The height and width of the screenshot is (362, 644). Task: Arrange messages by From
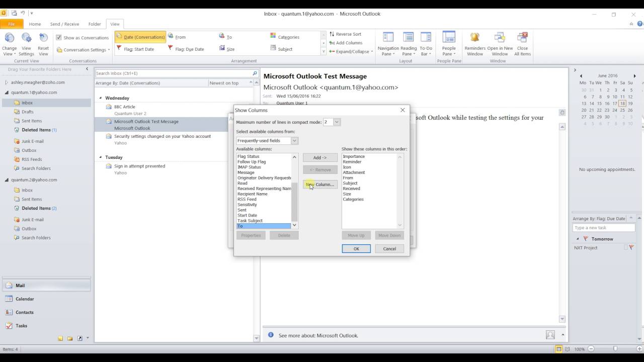tap(177, 37)
